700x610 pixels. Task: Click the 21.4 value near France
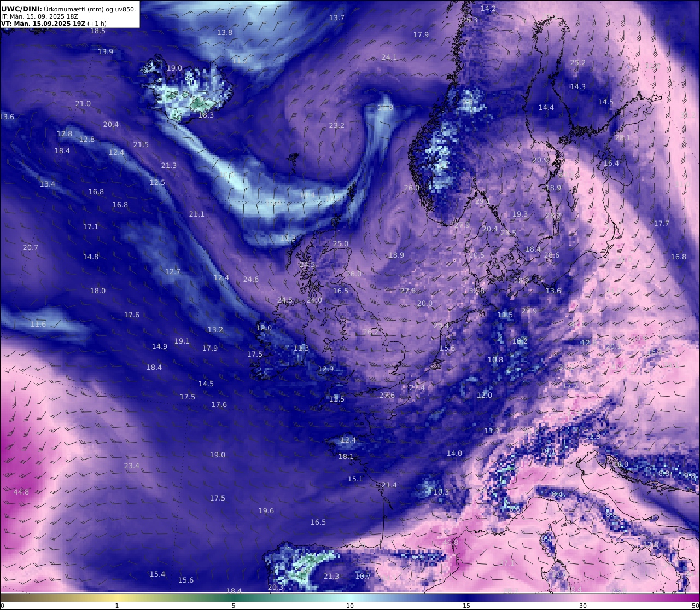tap(389, 485)
